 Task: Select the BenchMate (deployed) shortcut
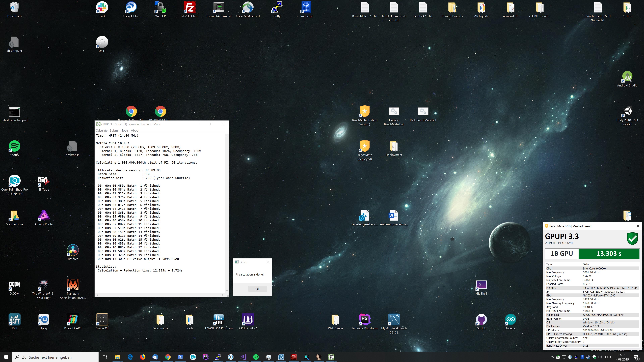click(x=364, y=150)
